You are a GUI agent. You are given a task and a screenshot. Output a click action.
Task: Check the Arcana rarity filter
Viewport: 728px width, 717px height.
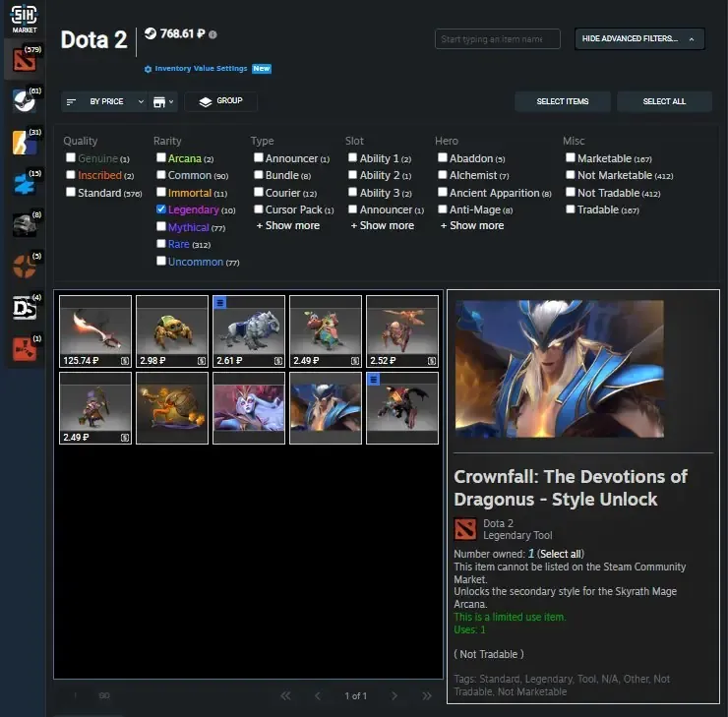pos(161,157)
